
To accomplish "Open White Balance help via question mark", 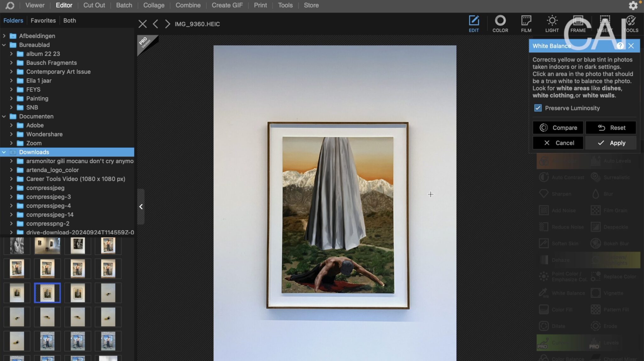I will (x=620, y=46).
